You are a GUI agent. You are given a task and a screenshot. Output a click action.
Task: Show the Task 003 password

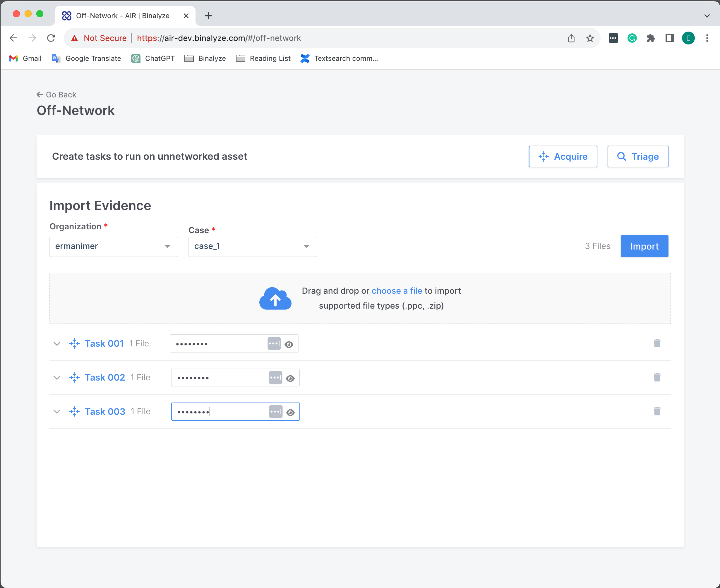[x=290, y=412]
